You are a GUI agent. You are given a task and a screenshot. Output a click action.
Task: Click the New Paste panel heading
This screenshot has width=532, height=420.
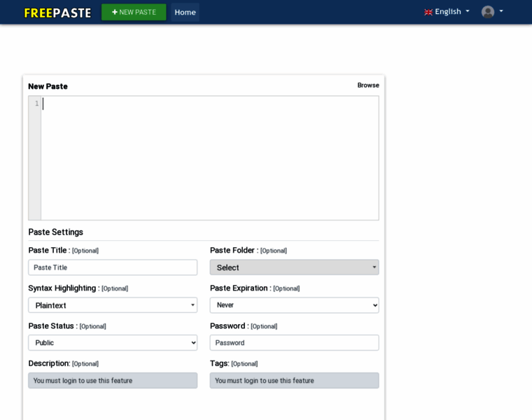(x=48, y=86)
